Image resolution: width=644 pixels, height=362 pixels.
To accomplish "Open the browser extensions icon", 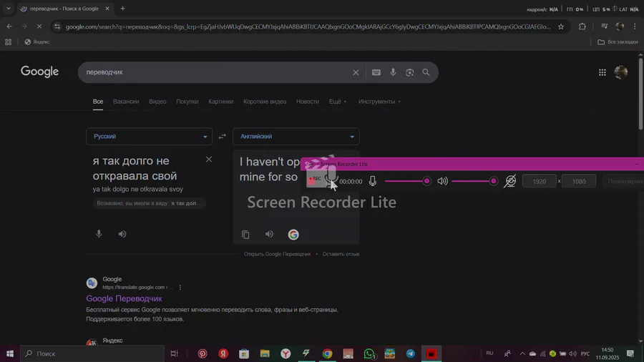I will [582, 26].
